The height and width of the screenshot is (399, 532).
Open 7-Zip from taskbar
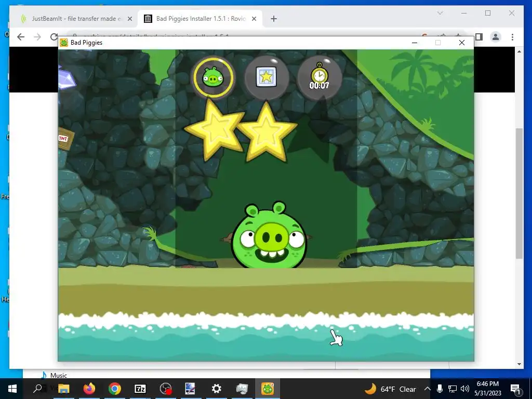(140, 389)
